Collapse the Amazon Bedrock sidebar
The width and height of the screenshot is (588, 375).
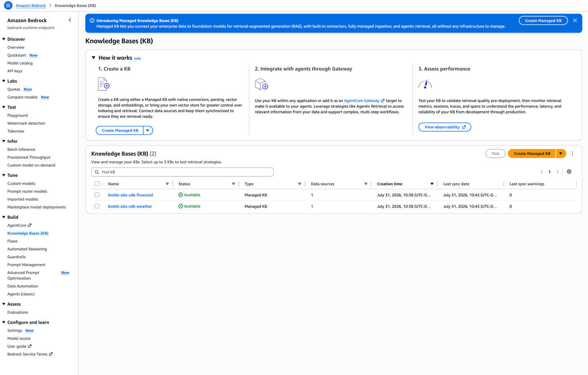tap(70, 20)
